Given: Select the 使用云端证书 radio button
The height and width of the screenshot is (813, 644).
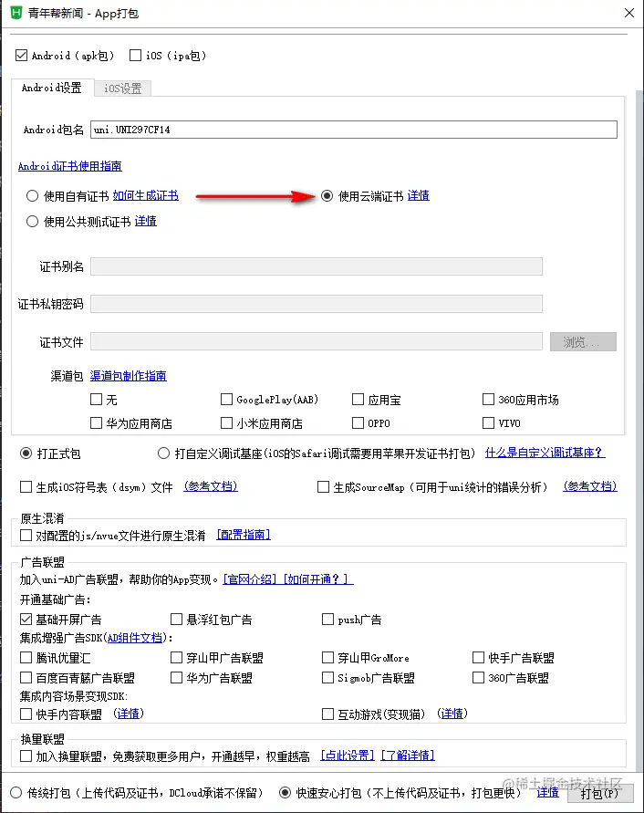Looking at the screenshot, I should [327, 196].
